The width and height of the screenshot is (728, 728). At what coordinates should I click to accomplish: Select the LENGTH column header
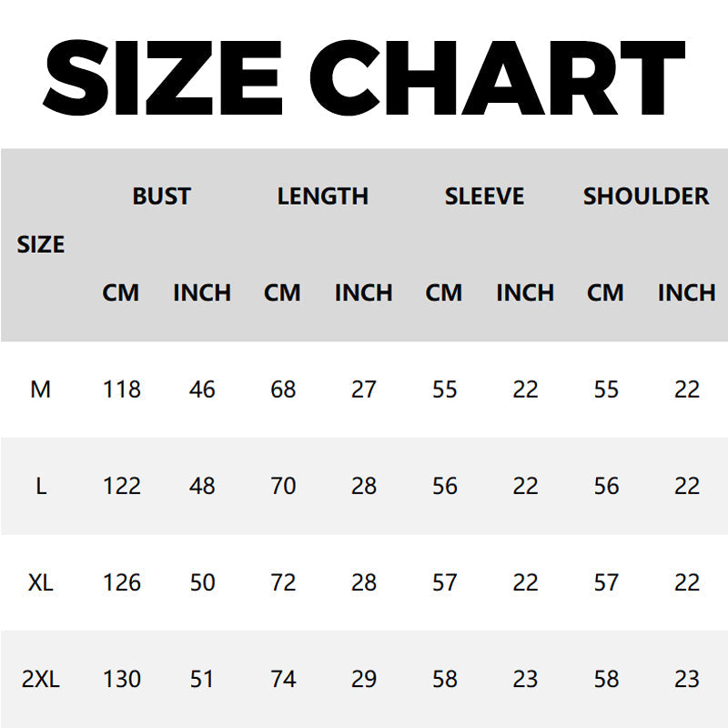pyautogui.click(x=323, y=196)
